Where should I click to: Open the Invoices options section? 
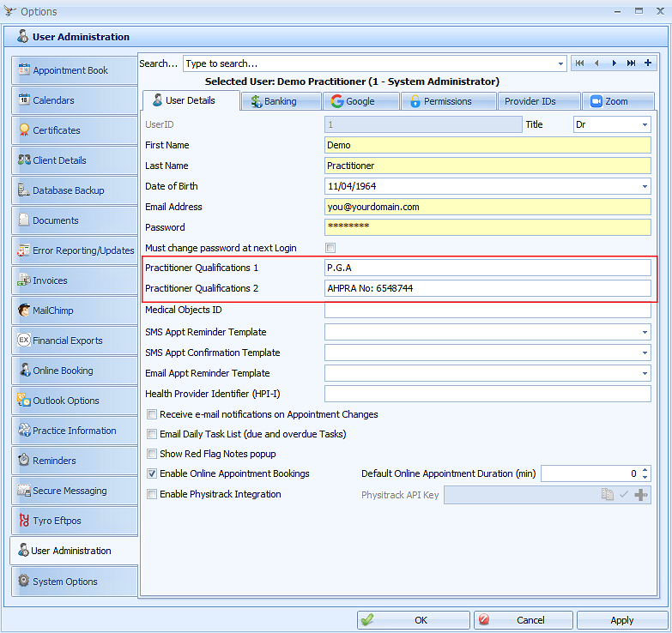74,280
